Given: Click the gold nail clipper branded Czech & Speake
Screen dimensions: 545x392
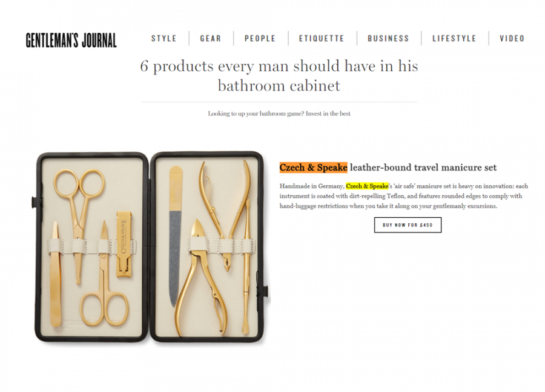Looking at the screenshot, I should (125, 244).
